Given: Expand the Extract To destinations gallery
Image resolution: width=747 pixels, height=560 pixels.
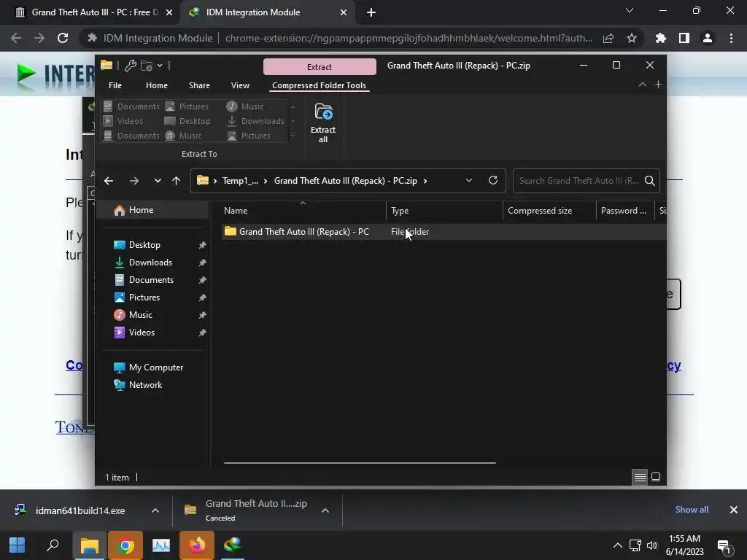Looking at the screenshot, I should [x=293, y=136].
